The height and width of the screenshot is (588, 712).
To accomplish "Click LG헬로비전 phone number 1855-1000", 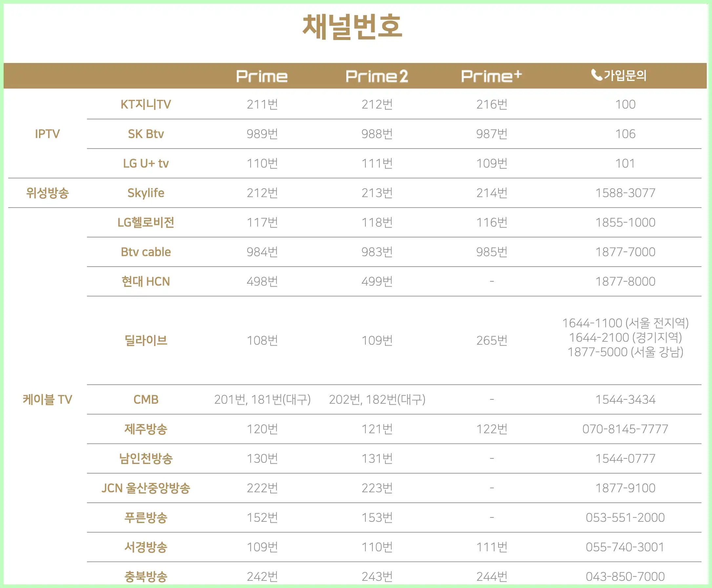I will 625,222.
